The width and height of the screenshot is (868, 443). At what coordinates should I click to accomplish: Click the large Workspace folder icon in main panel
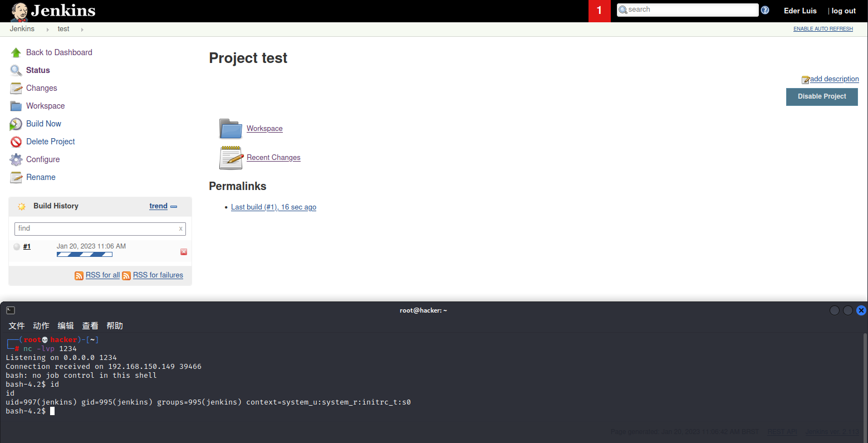(x=231, y=128)
